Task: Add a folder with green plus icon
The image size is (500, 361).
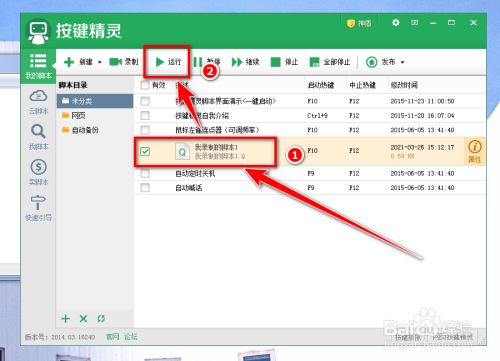Action: [65, 319]
